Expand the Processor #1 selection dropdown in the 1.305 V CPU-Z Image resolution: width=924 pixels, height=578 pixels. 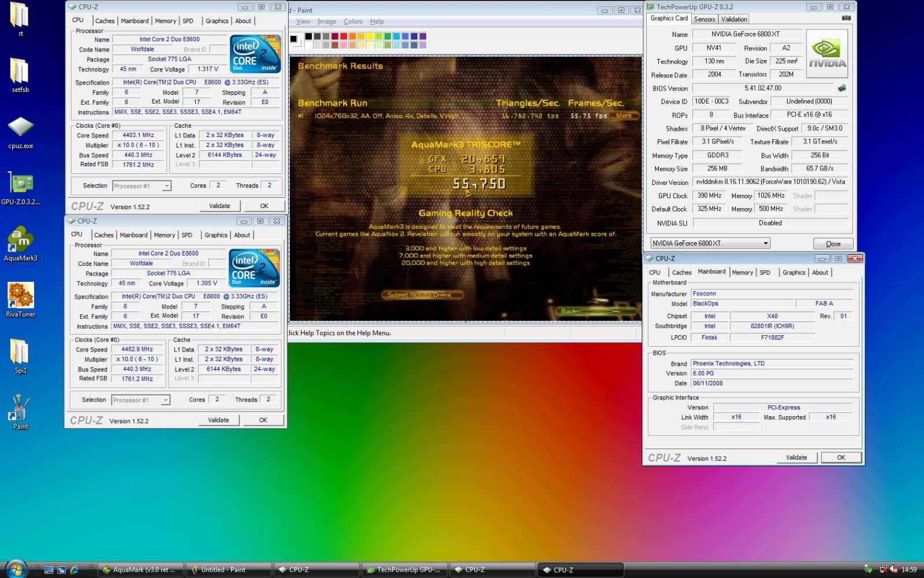click(165, 400)
